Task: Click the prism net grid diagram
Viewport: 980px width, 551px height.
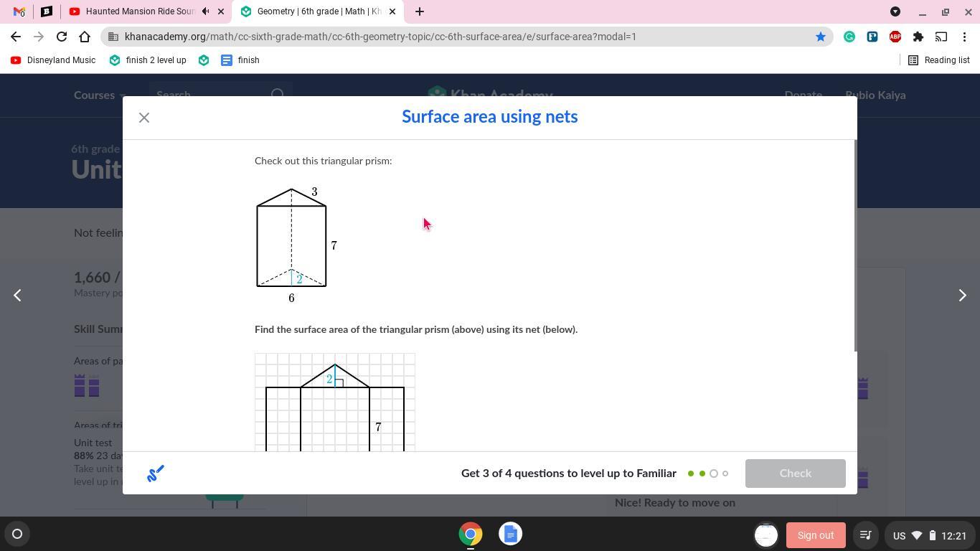Action: 335,402
